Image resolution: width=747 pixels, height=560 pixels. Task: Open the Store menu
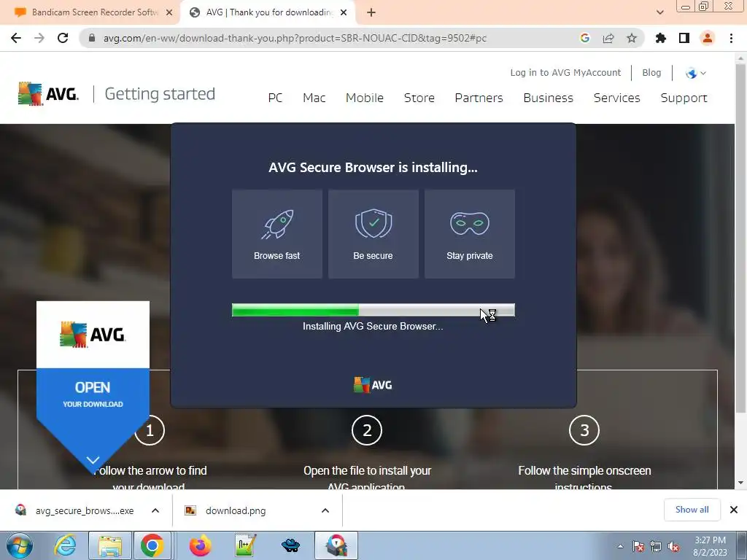point(419,98)
